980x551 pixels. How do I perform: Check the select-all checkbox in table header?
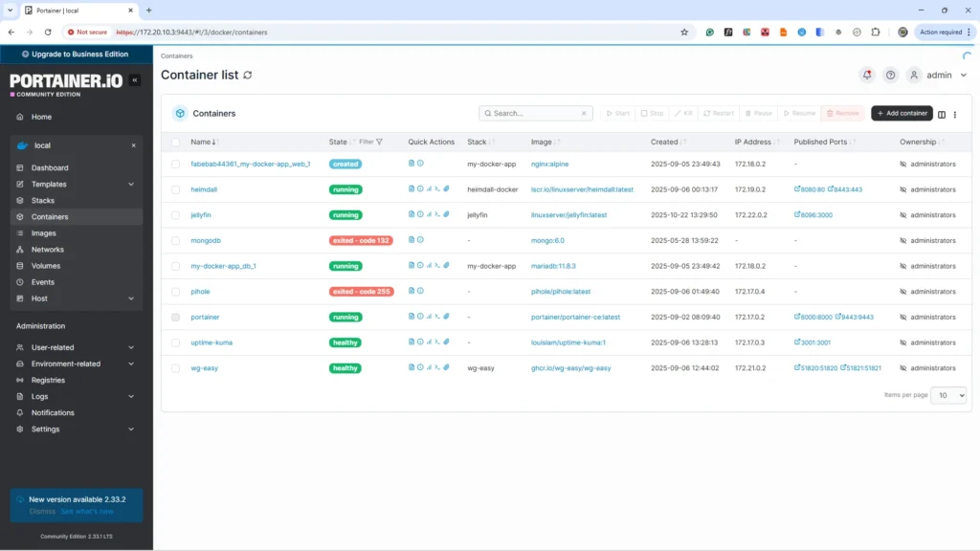tap(175, 142)
